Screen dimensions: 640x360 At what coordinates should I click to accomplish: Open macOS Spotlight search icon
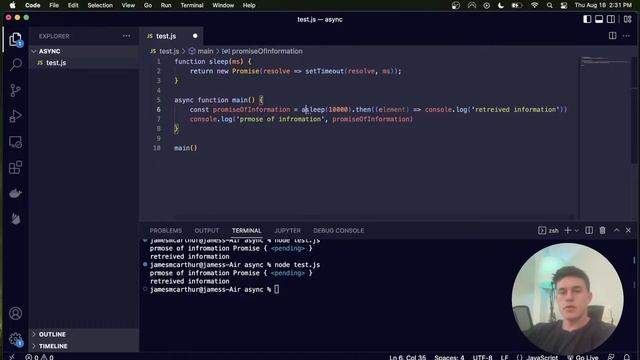[550, 5]
